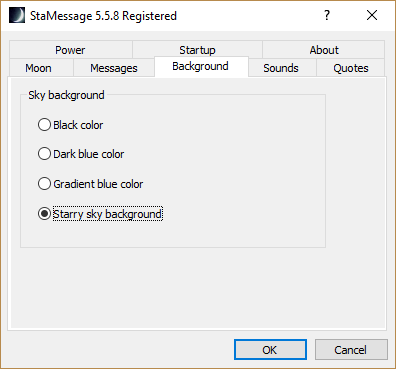396x369 pixels.
Task: Click the StaMessage moon app icon
Action: click(x=17, y=15)
